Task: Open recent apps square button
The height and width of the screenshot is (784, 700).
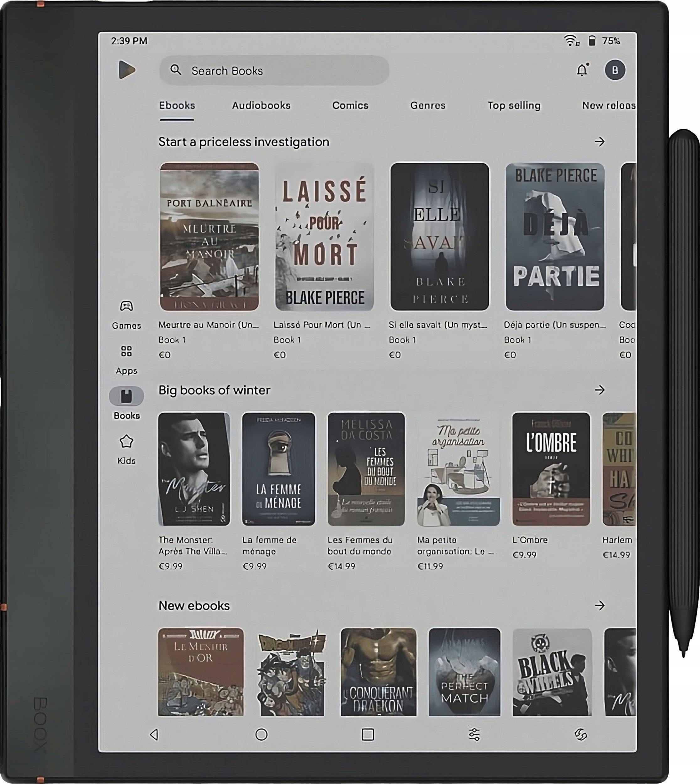Action: tap(368, 734)
